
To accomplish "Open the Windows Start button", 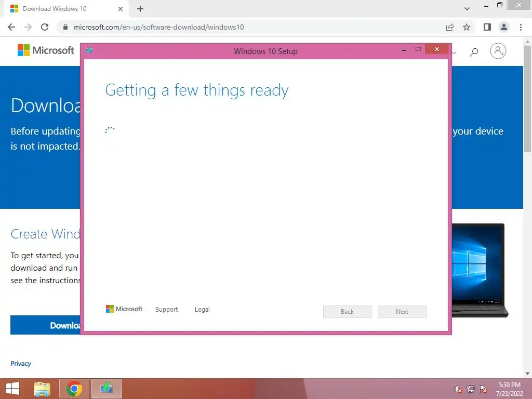I will point(12,389).
